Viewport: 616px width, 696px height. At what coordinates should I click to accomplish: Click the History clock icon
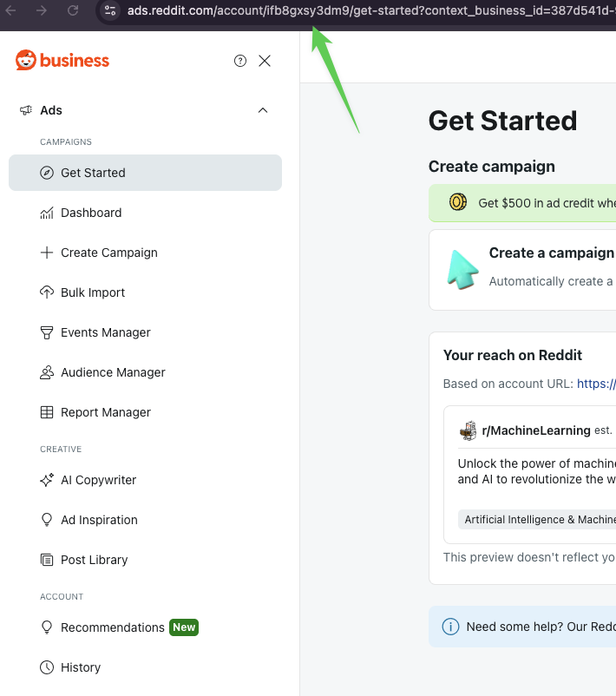46,666
